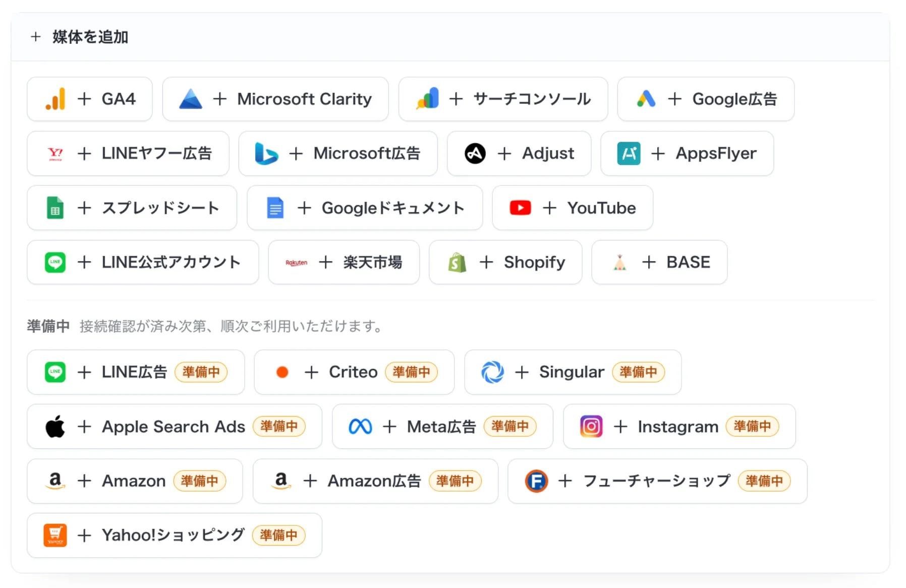
Task: Add Shopify store connection
Action: [x=505, y=262]
